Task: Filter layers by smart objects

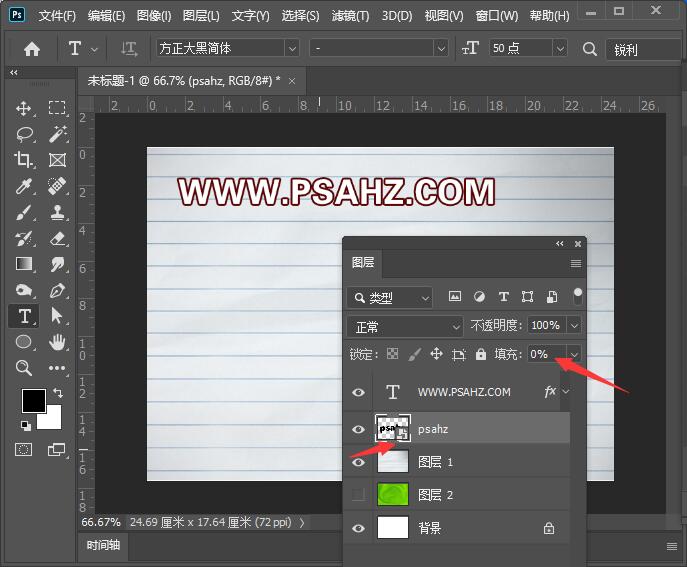Action: 552,297
